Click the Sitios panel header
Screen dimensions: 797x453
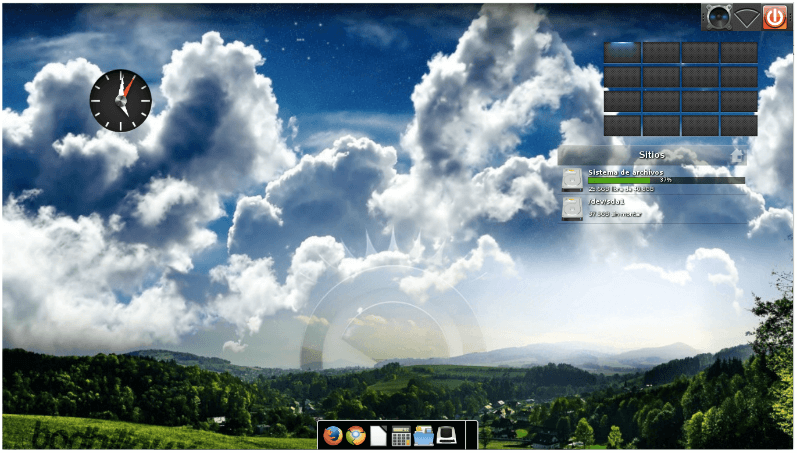tap(650, 155)
